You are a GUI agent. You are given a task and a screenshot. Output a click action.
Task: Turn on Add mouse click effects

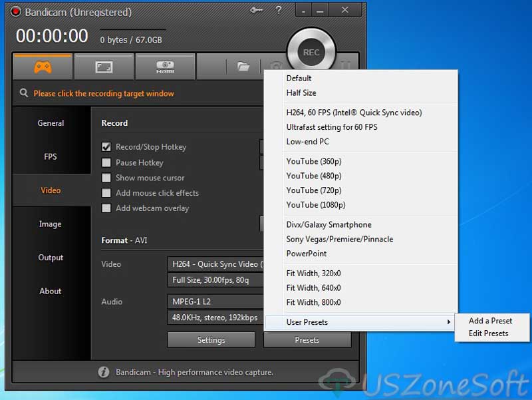pos(106,193)
